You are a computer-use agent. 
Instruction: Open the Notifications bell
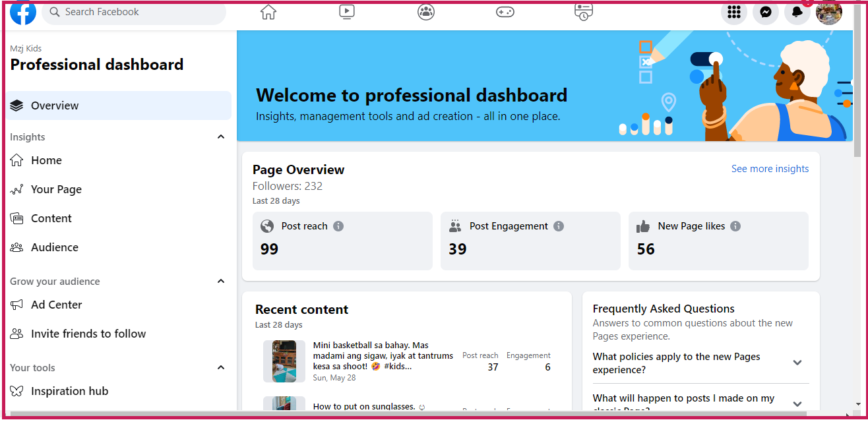click(797, 12)
